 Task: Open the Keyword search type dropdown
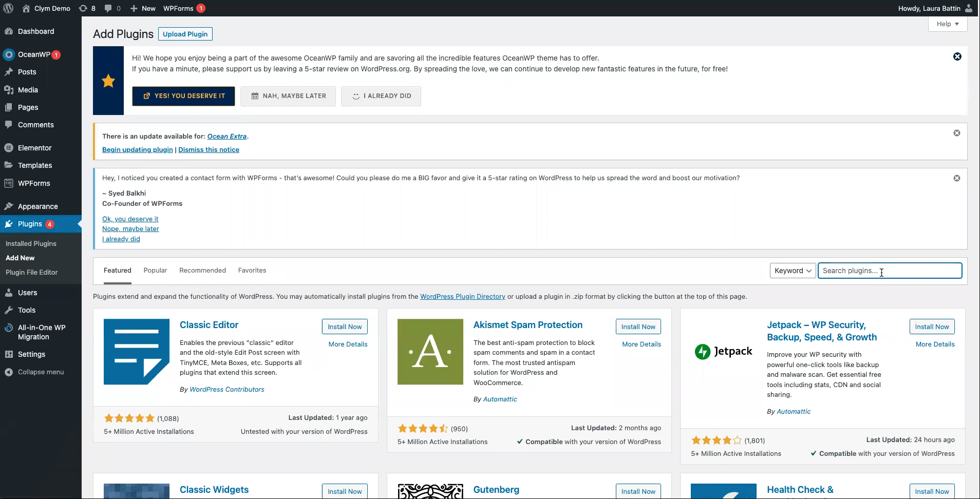pos(793,271)
